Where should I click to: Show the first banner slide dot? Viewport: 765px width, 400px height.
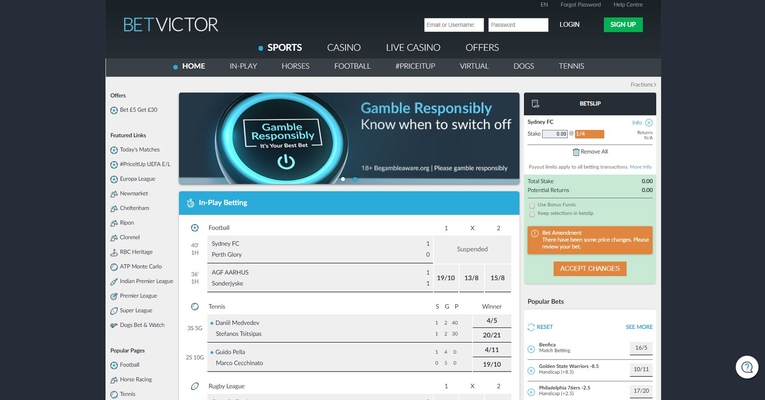pyautogui.click(x=343, y=179)
